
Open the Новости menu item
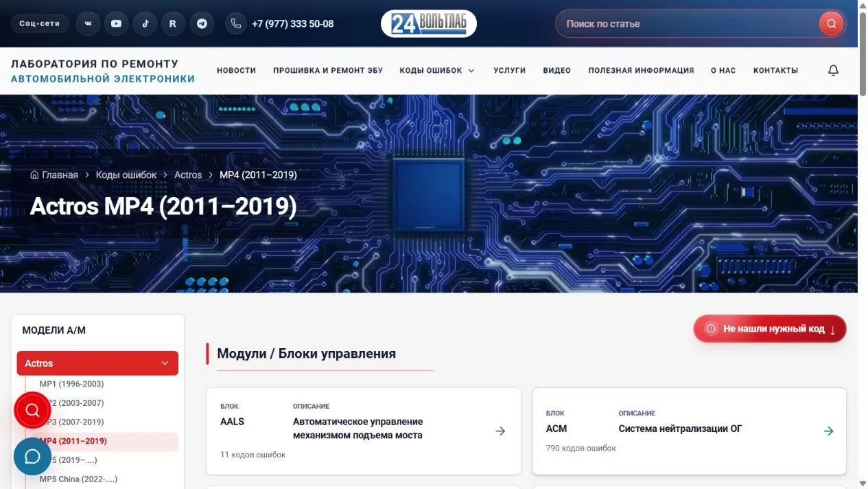click(236, 70)
